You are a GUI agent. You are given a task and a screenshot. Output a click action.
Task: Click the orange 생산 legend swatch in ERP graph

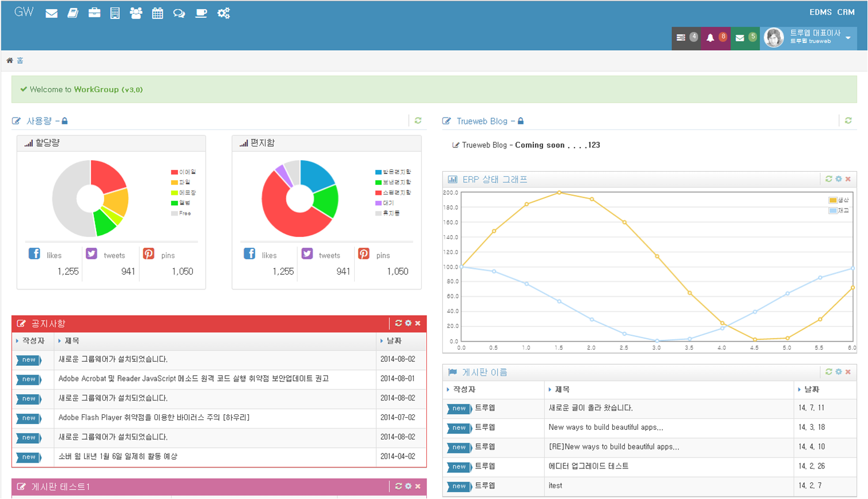[x=833, y=201]
